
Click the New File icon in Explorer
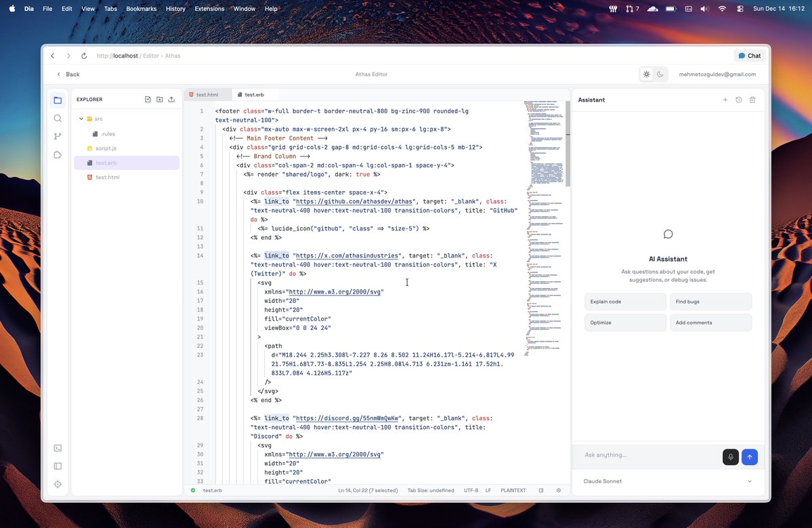pos(148,99)
